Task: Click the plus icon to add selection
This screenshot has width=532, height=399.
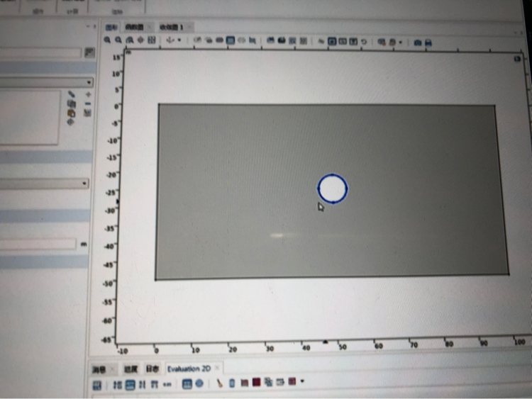Action: tap(88, 94)
